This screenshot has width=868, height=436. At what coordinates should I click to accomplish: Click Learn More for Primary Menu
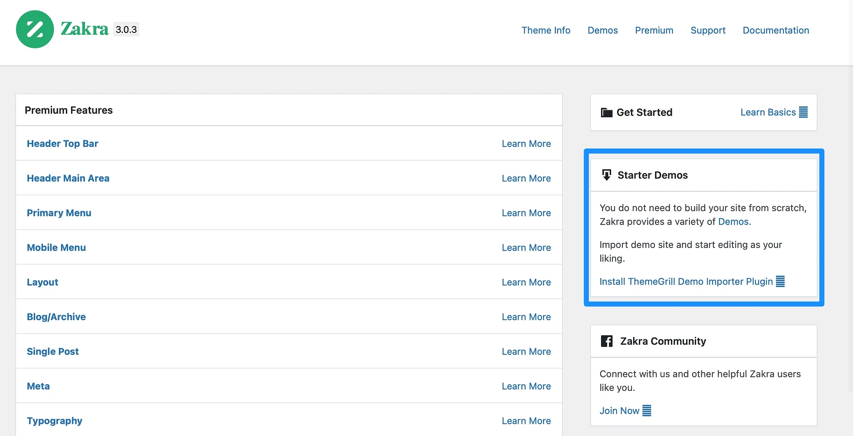pyautogui.click(x=526, y=213)
